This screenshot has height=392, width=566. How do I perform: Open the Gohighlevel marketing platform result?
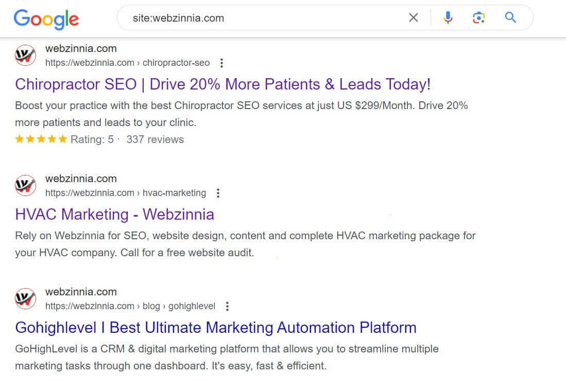(x=216, y=327)
